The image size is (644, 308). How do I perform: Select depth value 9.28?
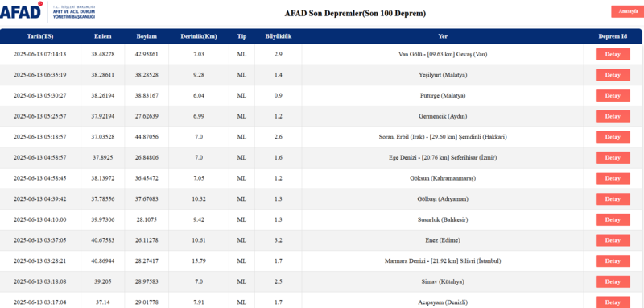199,75
